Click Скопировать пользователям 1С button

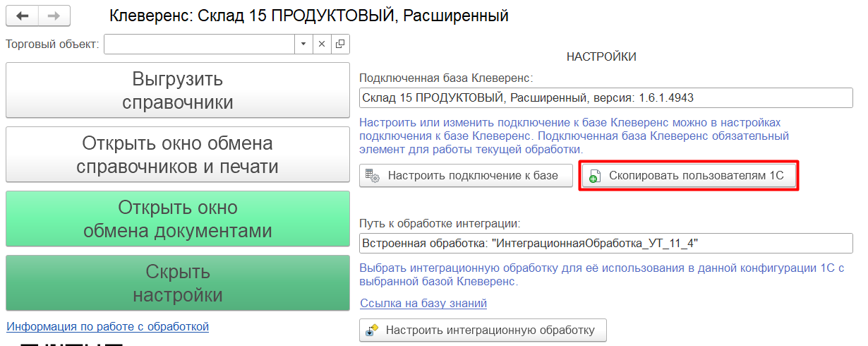689,176
